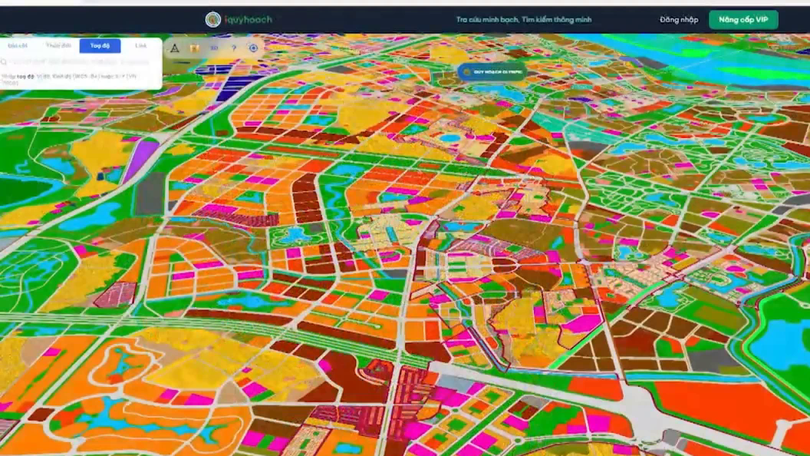Open the question mark help icon
The width and height of the screenshot is (810, 456).
[234, 48]
